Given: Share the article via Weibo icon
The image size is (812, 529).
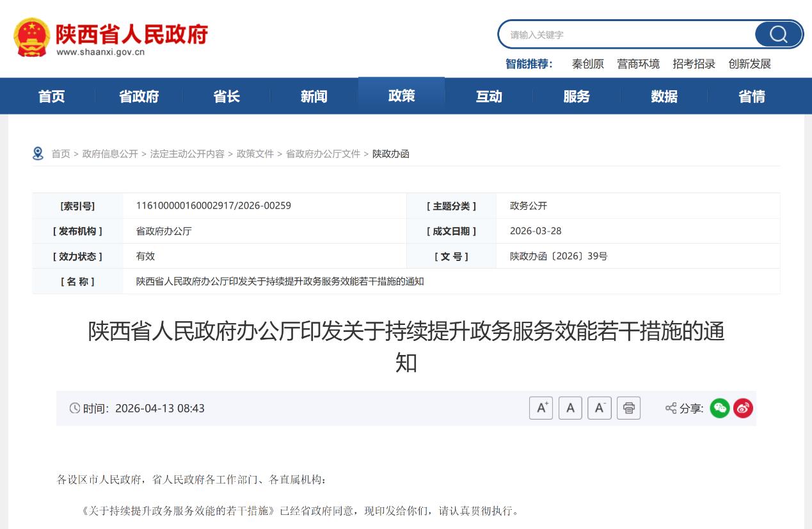Looking at the screenshot, I should click(743, 408).
